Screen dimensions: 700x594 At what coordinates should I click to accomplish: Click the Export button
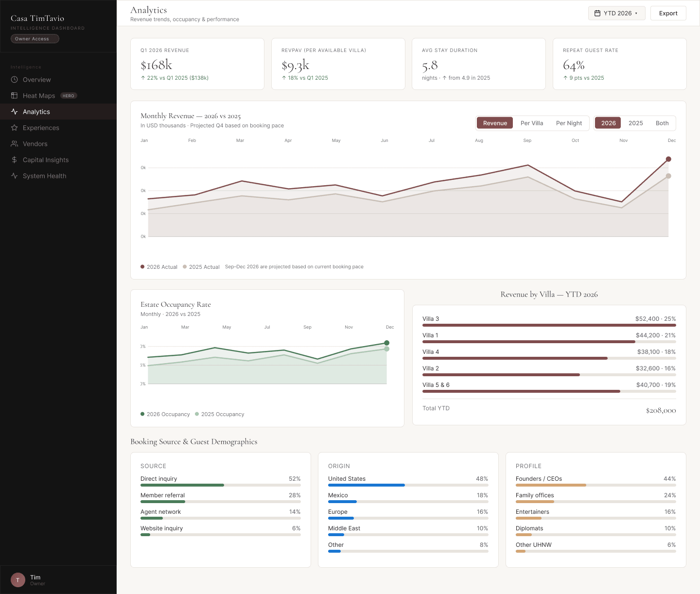click(x=668, y=13)
